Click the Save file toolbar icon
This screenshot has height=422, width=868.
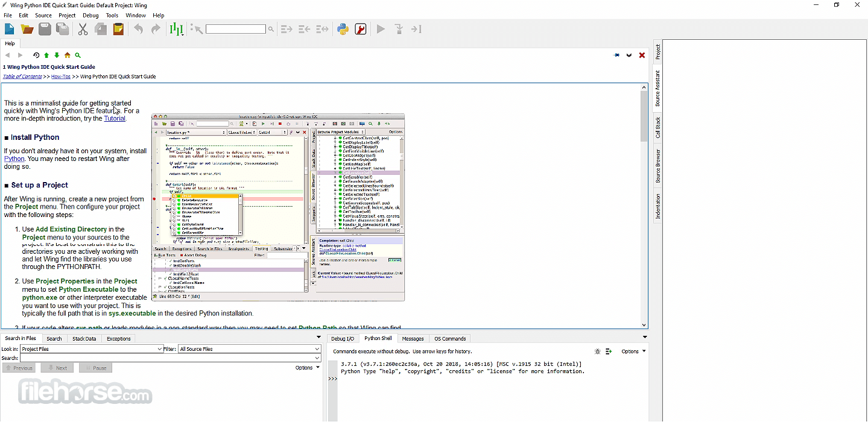pyautogui.click(x=45, y=29)
